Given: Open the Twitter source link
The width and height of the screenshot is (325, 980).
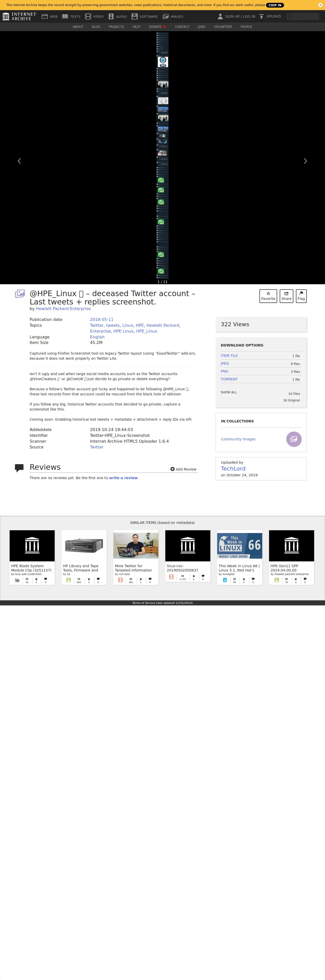Looking at the screenshot, I should [97, 447].
